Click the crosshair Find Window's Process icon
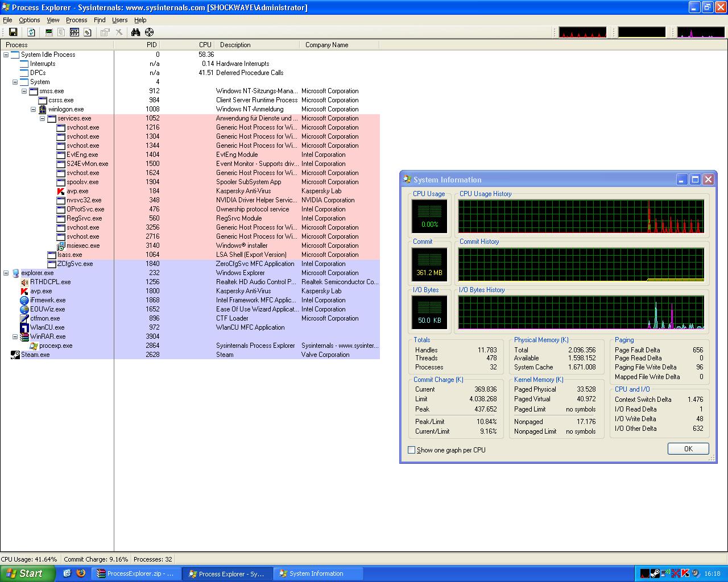 coord(149,32)
